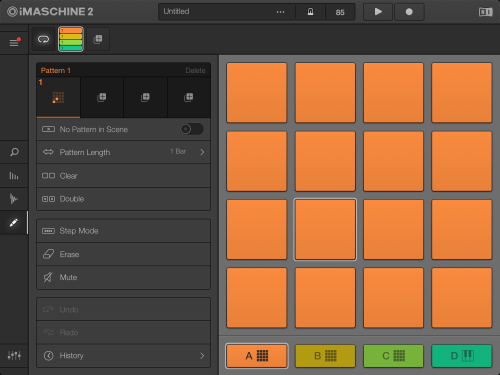The height and width of the screenshot is (375, 500).
Task: Select group A tab
Action: coord(257,356)
